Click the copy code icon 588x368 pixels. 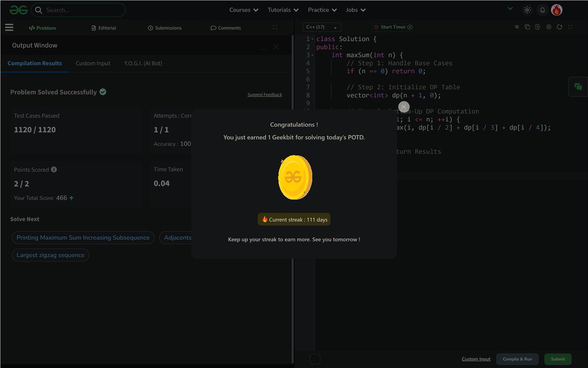point(527,27)
